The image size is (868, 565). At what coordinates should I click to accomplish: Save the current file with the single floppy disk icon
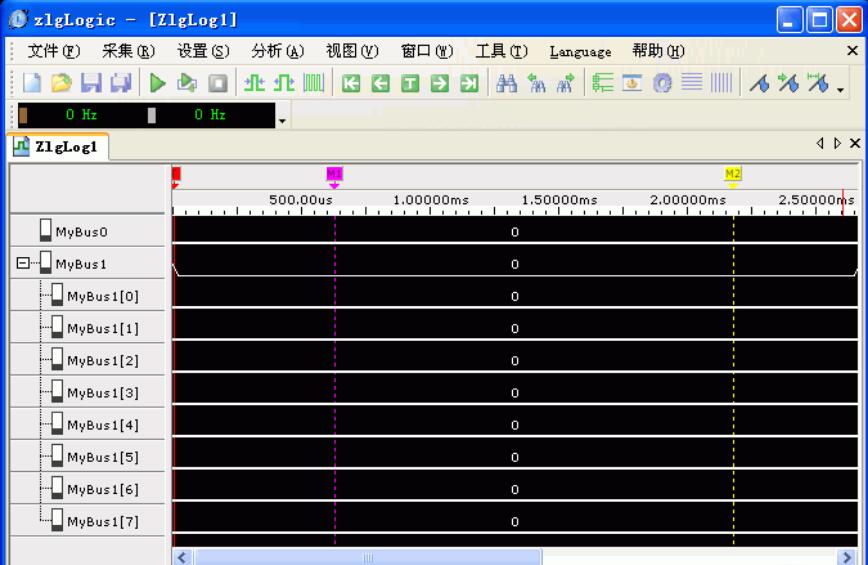(91, 83)
